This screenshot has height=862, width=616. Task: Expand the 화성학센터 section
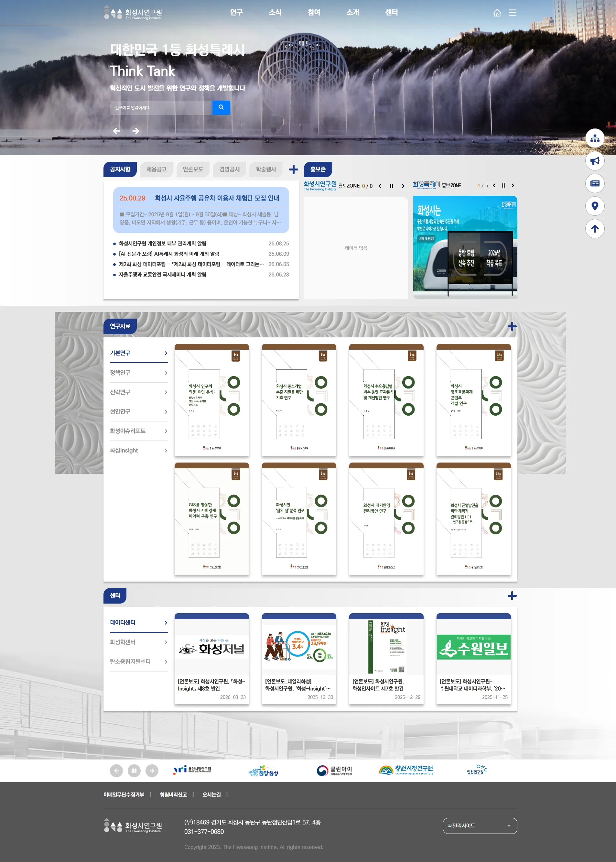(138, 642)
